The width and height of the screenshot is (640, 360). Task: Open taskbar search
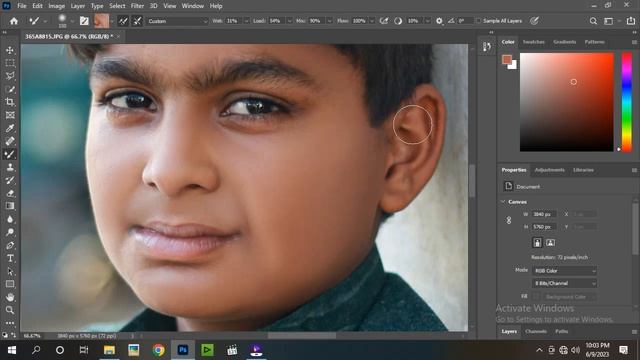tap(36, 350)
